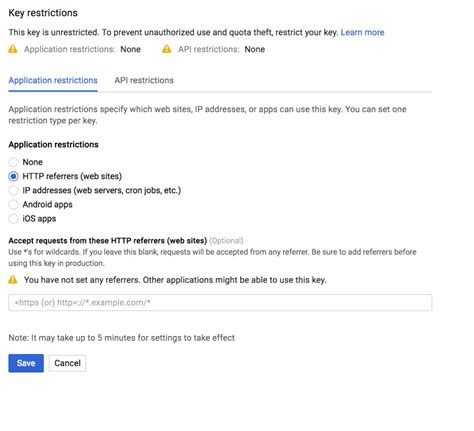Click the Application restrictions: None status text
This screenshot has height=431, width=474.
click(x=82, y=49)
